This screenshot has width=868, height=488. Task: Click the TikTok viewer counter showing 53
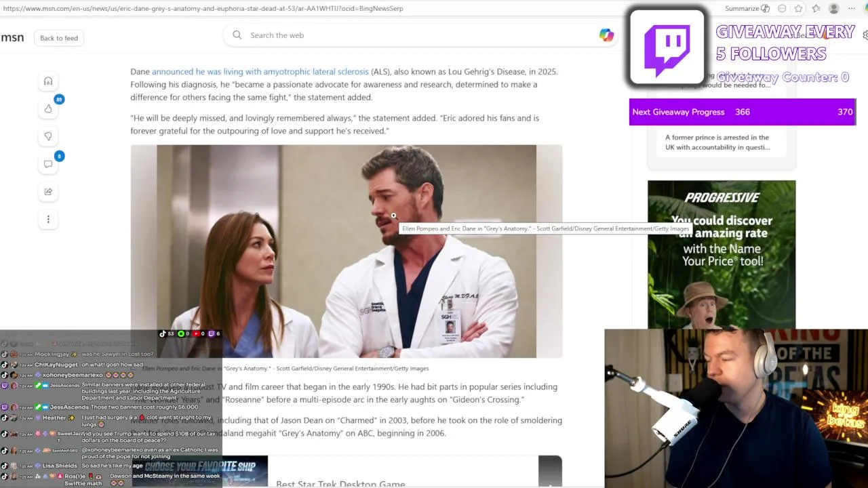click(167, 333)
